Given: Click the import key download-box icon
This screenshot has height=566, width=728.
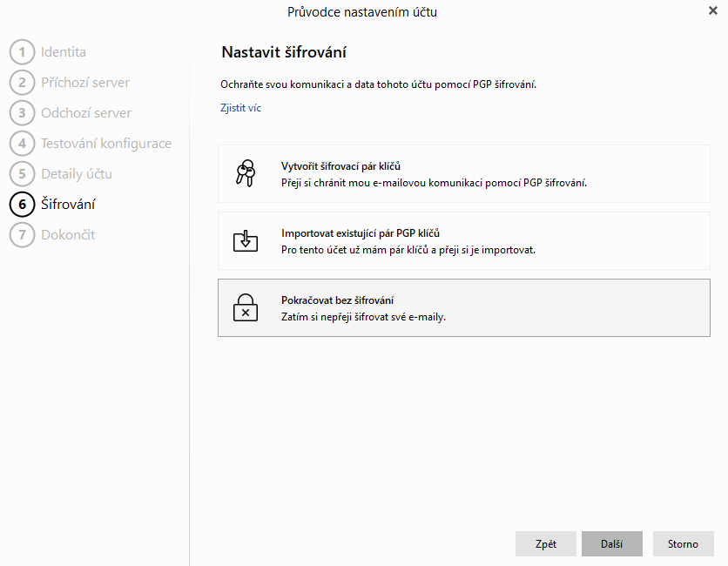Looking at the screenshot, I should point(246,241).
